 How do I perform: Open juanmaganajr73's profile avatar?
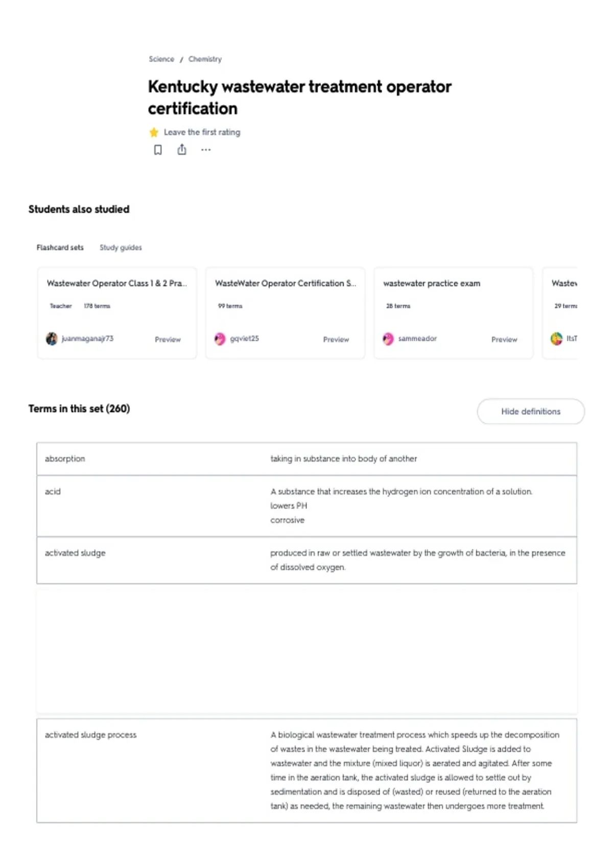[52, 339]
